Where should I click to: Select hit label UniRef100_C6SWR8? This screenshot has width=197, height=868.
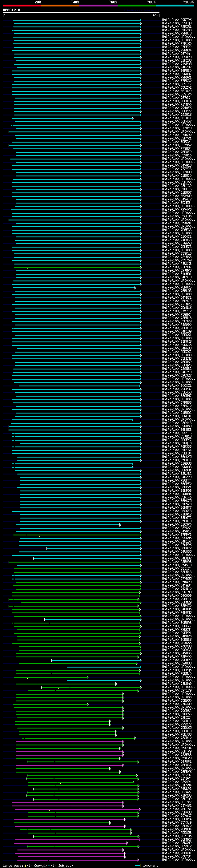[x=177, y=57]
